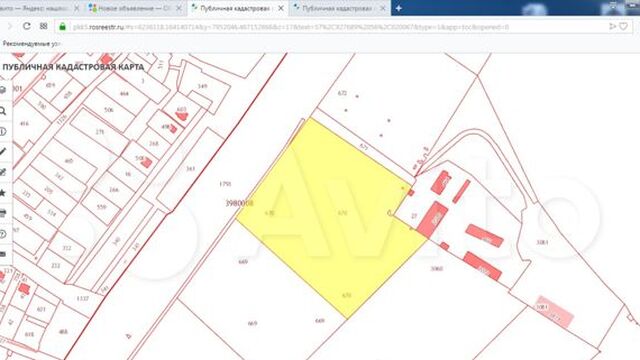Click parcel 464 on the map

tap(124, 94)
